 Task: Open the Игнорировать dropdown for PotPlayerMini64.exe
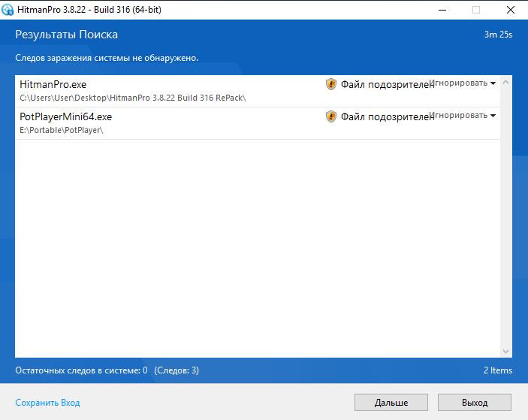tap(463, 115)
